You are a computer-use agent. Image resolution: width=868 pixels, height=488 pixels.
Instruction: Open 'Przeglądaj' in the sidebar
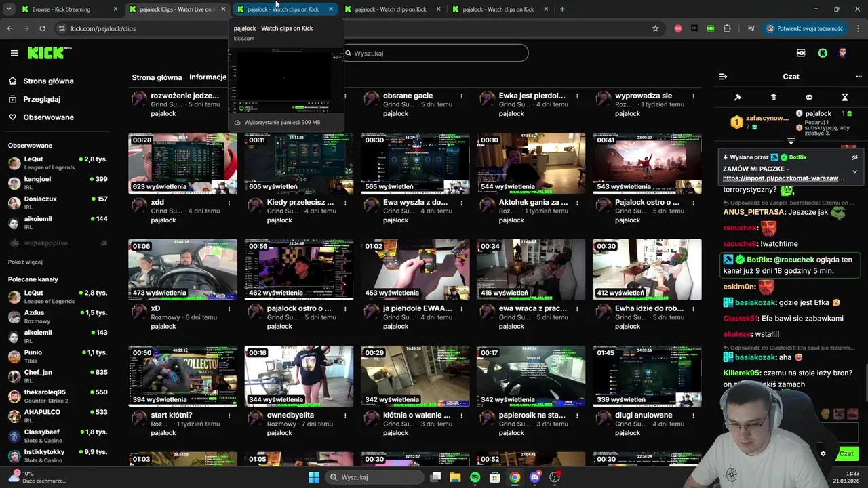[41, 99]
